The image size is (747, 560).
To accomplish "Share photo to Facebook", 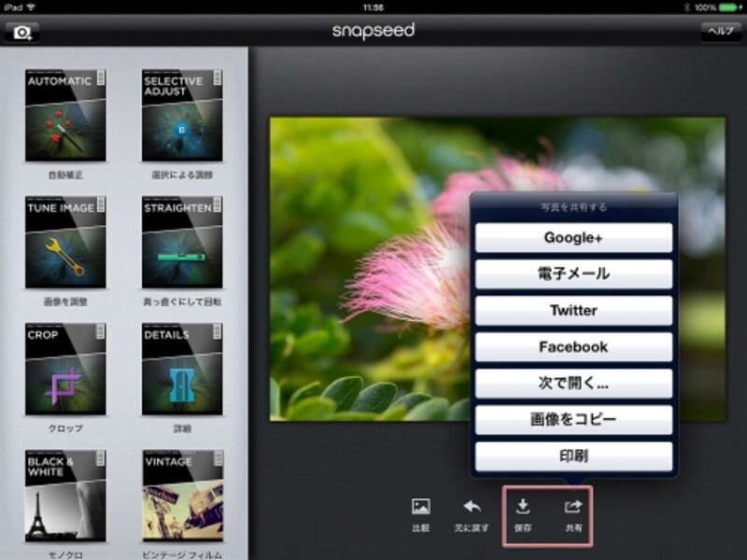I will pos(573,346).
